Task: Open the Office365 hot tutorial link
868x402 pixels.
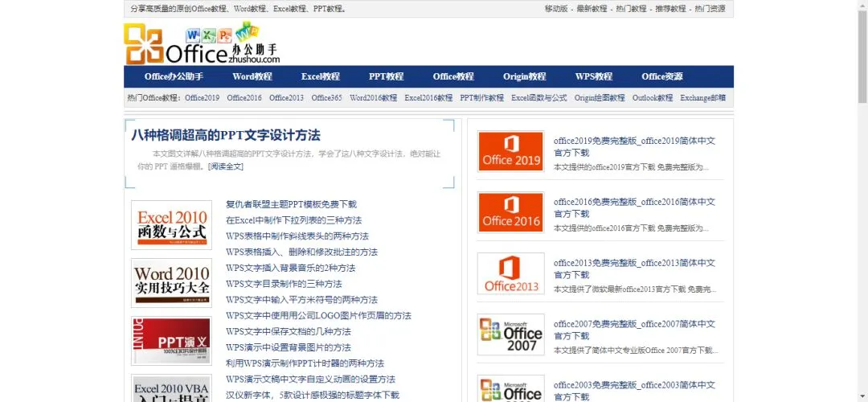Action: click(x=326, y=98)
